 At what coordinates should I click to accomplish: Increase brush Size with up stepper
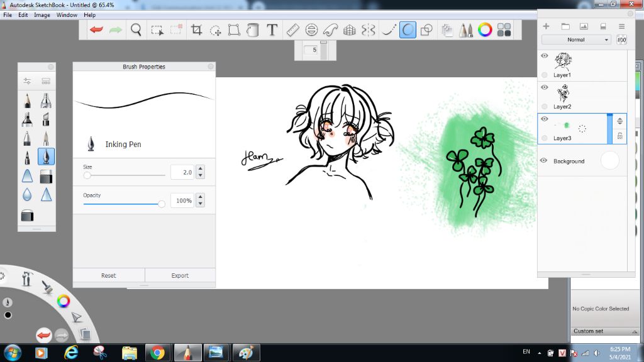pyautogui.click(x=201, y=168)
